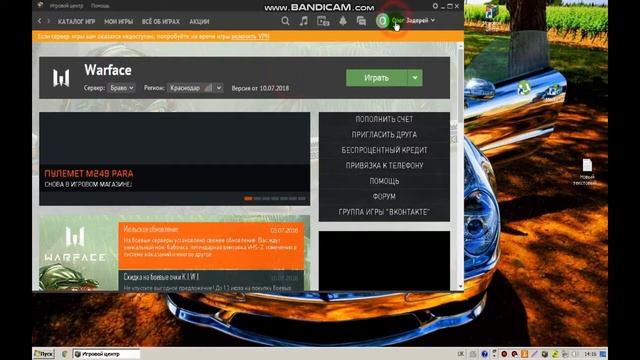Click the Warface news thumbnail image
The image size is (640, 360).
click(x=78, y=253)
